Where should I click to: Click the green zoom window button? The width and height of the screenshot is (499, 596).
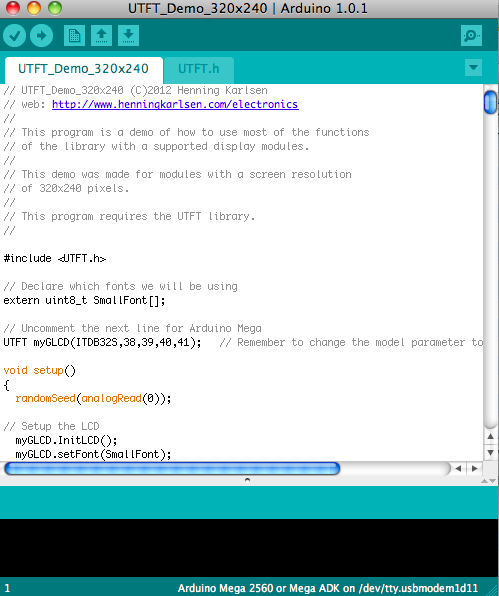click(x=55, y=8)
